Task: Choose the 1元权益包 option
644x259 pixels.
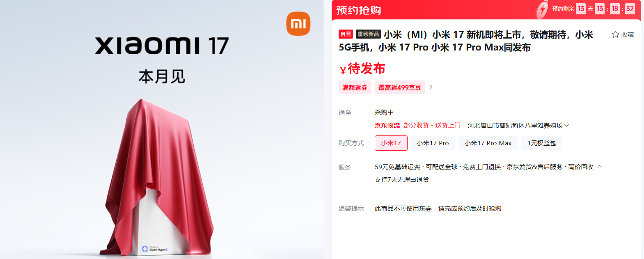Action: (x=542, y=143)
